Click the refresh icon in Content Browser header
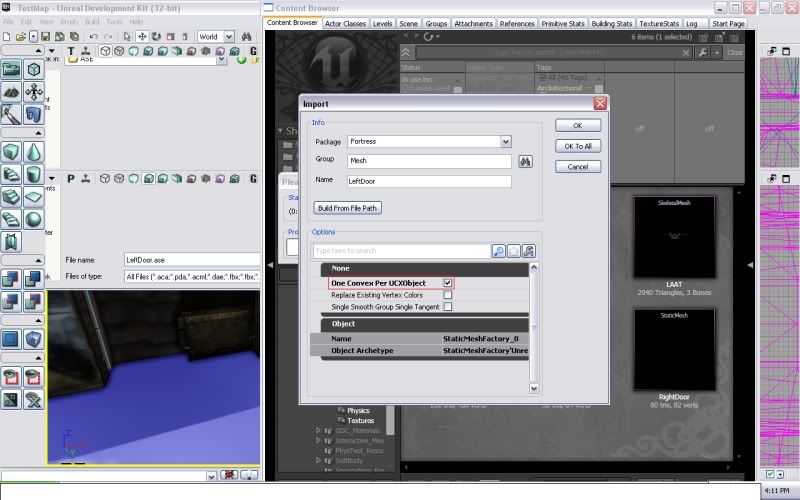This screenshot has height=500, width=800. tap(429, 37)
